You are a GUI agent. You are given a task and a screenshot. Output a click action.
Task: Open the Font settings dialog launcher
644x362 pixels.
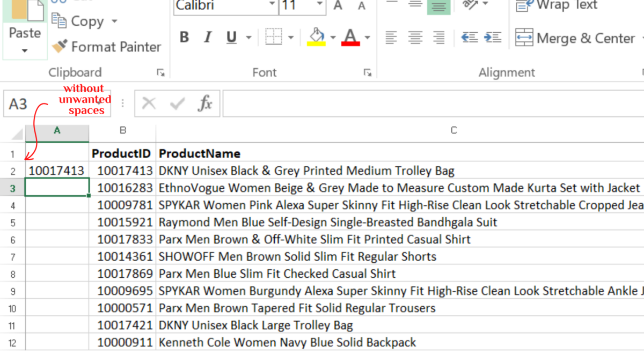tap(368, 72)
